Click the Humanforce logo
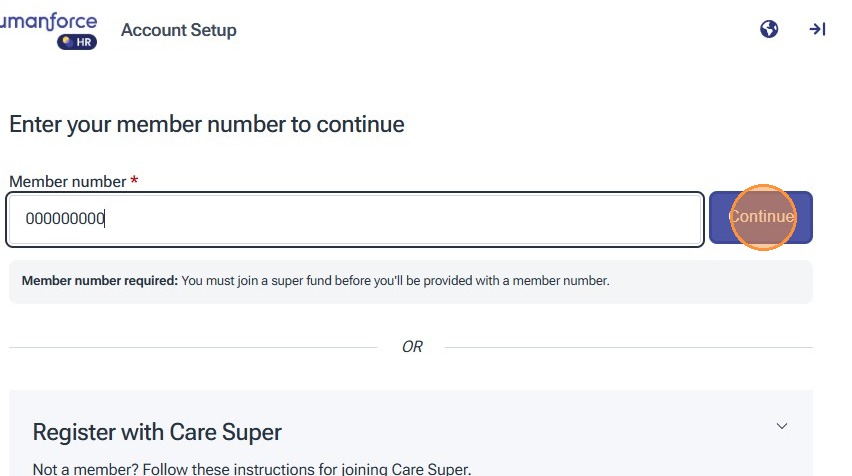852x476 pixels. [x=48, y=21]
